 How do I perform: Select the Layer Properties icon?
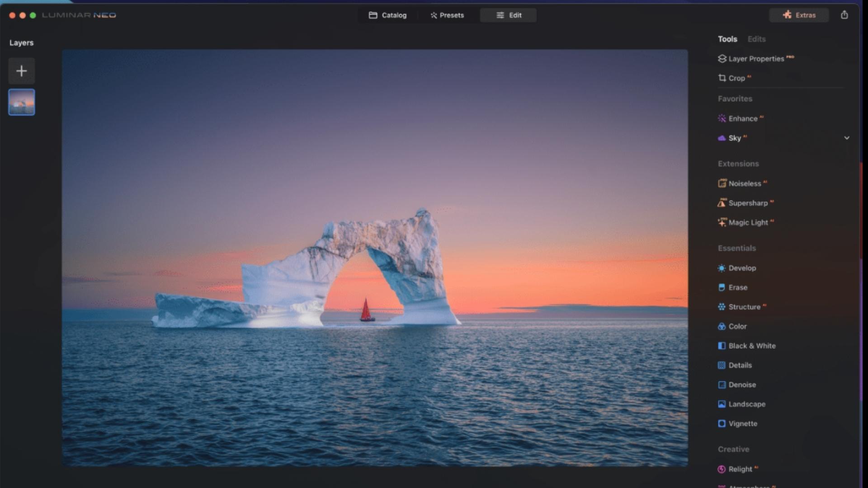click(722, 58)
